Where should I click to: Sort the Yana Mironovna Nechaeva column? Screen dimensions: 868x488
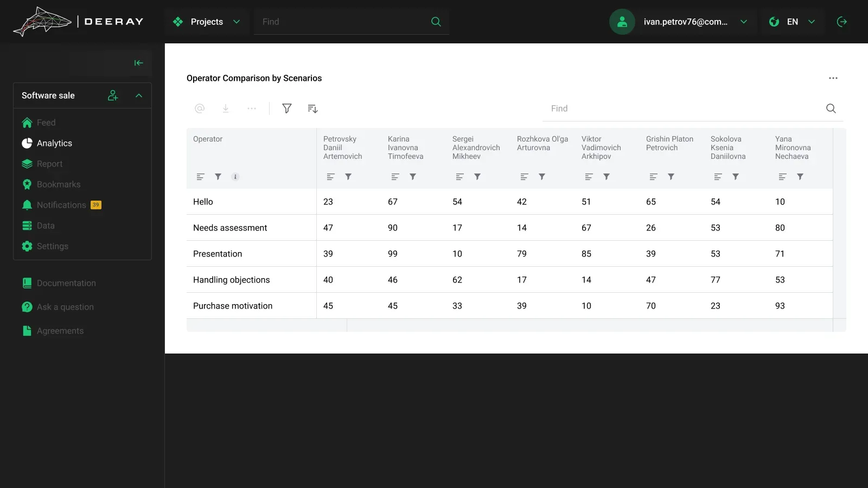click(782, 177)
